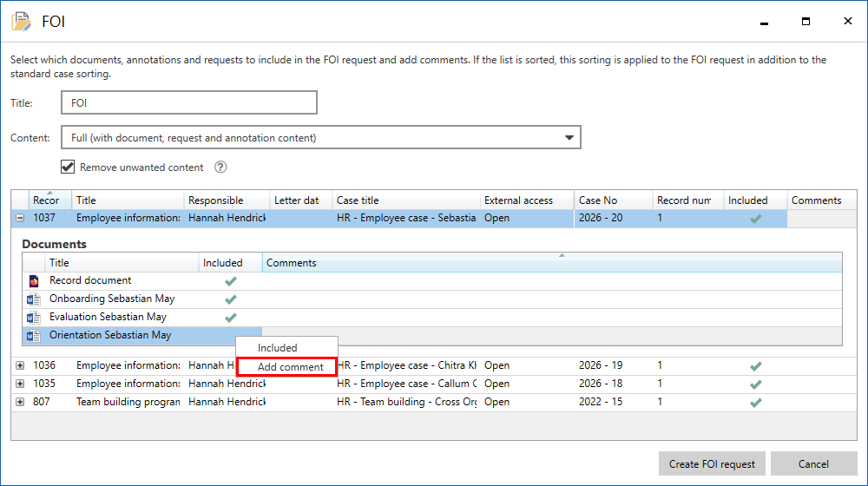Click the Cancel button
This screenshot has width=868, height=486.
813,464
